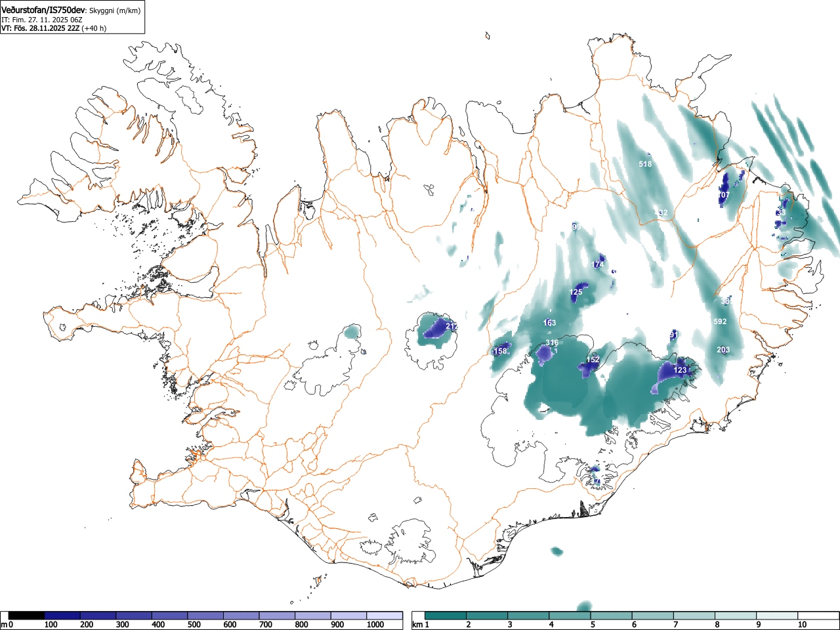Click the 'm' unit label on meter legend

point(4,625)
